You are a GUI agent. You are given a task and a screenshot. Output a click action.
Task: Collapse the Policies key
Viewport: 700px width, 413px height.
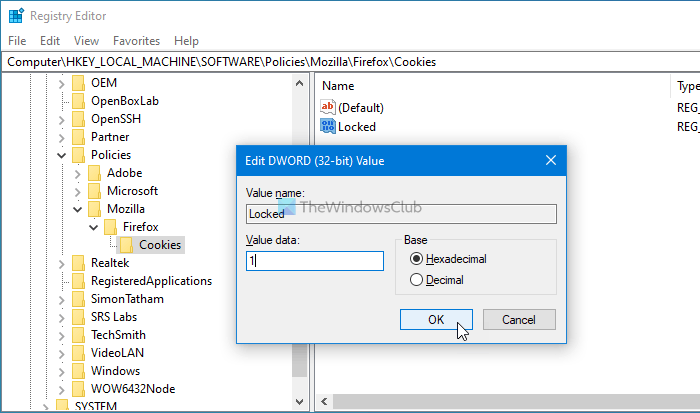pyautogui.click(x=62, y=155)
